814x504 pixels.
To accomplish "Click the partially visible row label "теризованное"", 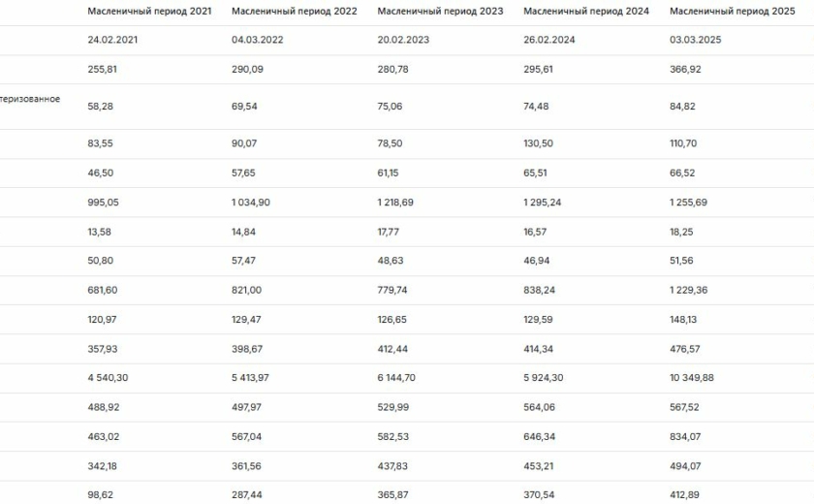I will coord(30,99).
